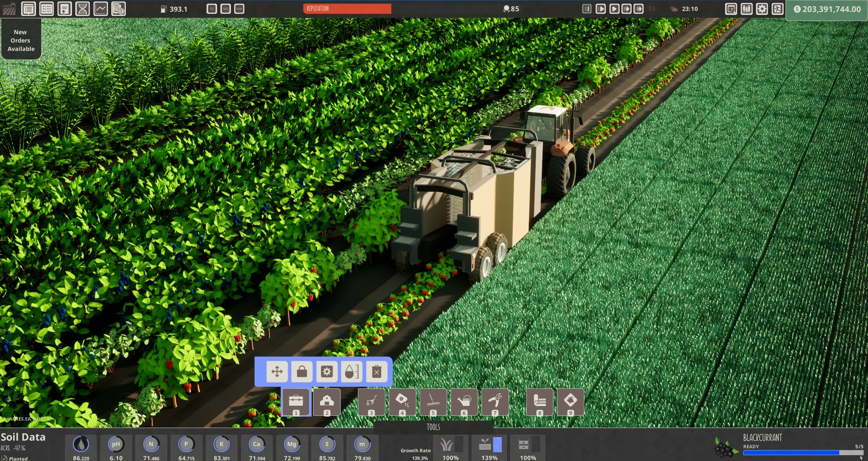Open the genetics DNA panel
This screenshot has width=868, height=461.
(83, 8)
